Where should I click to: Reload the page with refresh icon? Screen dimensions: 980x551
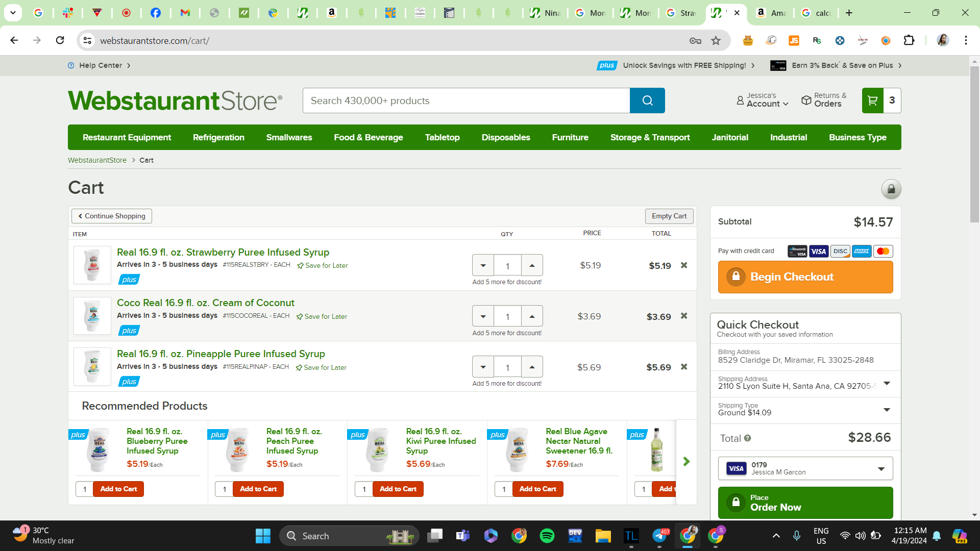60,40
